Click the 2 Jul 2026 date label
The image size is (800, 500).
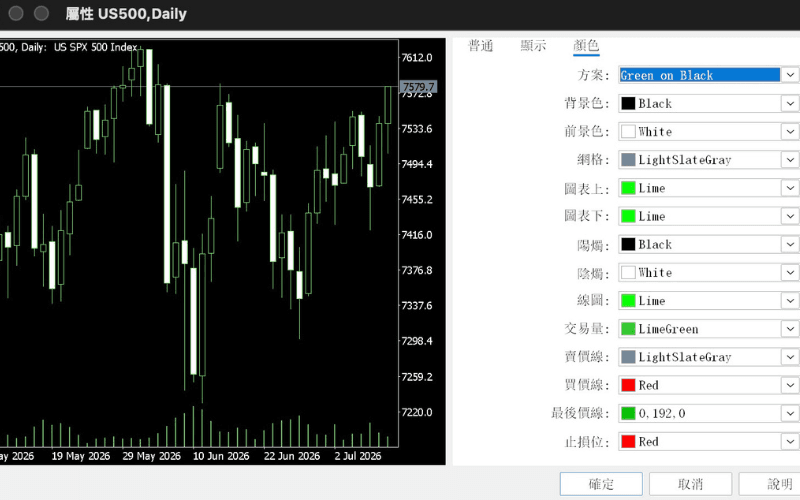click(x=358, y=456)
